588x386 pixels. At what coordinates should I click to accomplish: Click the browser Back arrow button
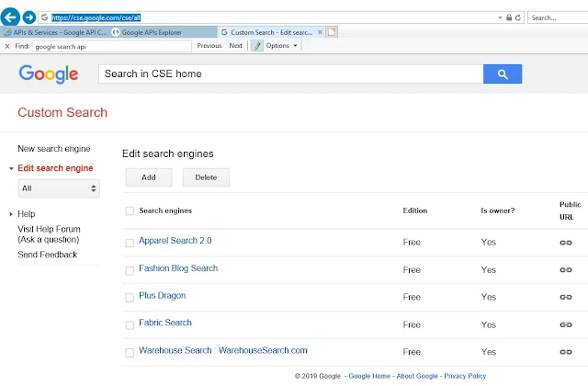10,17
